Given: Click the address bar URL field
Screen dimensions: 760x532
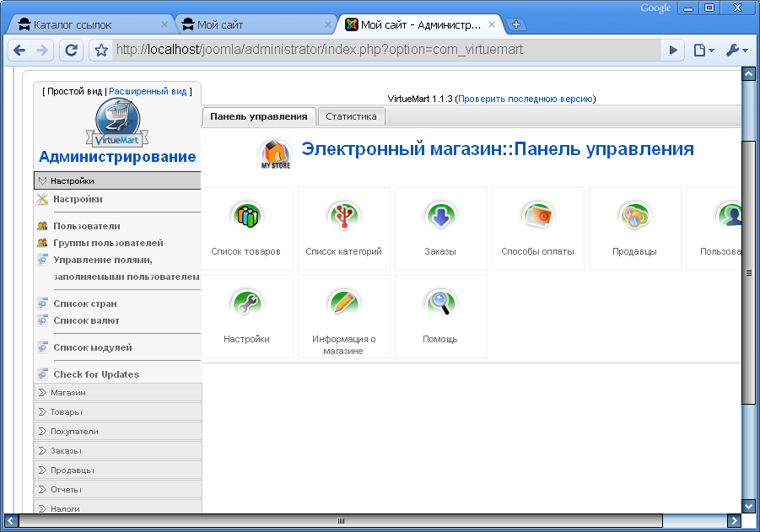Looking at the screenshot, I should [x=387, y=50].
